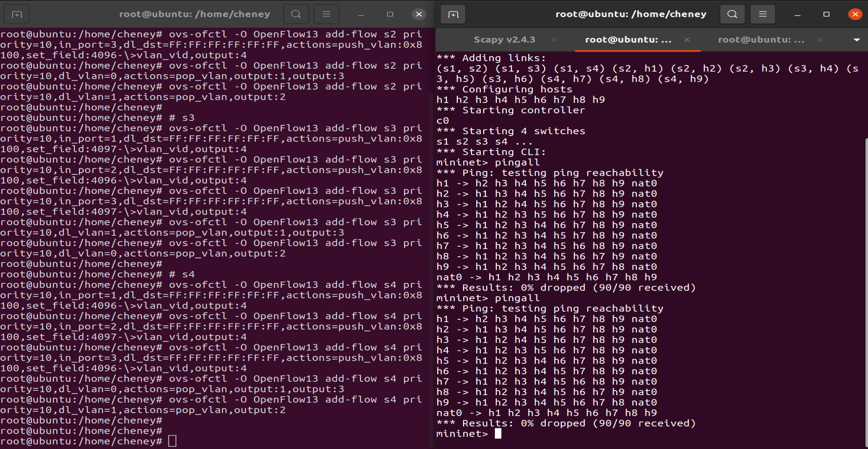Click the s4 'dl_vlan=1,actions=pop_vlan,output:2' line
868x449 pixels.
[143, 410]
